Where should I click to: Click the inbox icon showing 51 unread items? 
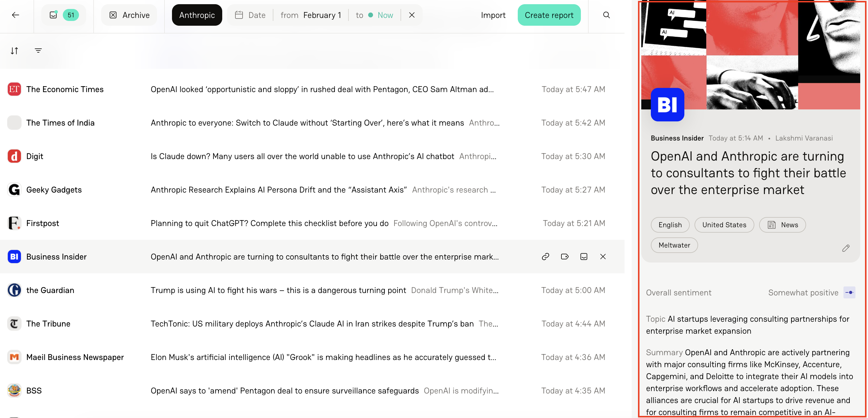click(x=63, y=15)
